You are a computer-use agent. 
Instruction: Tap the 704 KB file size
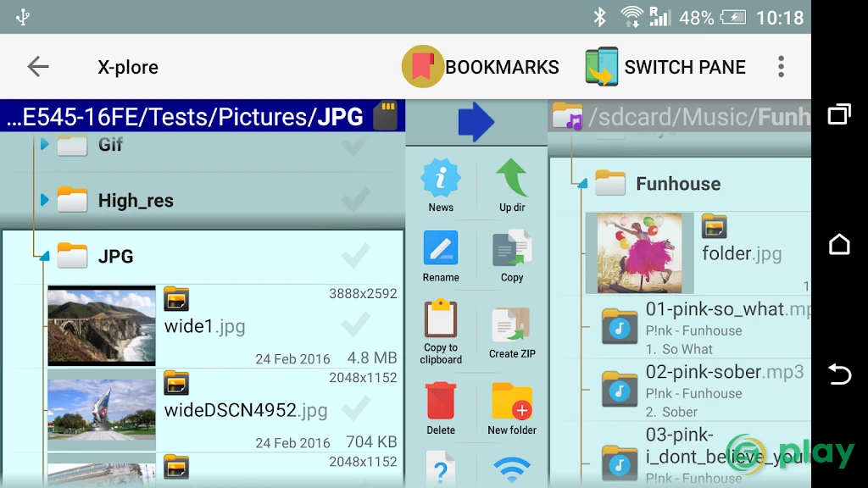point(371,441)
